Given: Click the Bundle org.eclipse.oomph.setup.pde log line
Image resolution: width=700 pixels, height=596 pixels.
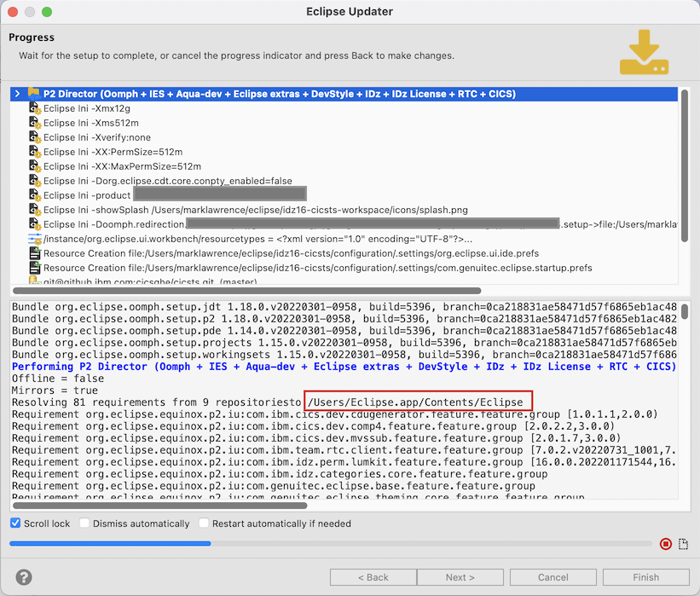Looking at the screenshot, I should [344, 331].
